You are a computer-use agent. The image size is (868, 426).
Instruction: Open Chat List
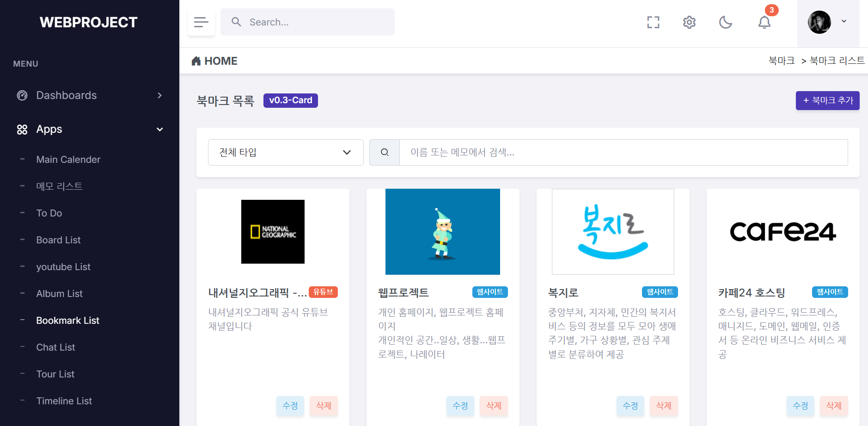pos(56,347)
